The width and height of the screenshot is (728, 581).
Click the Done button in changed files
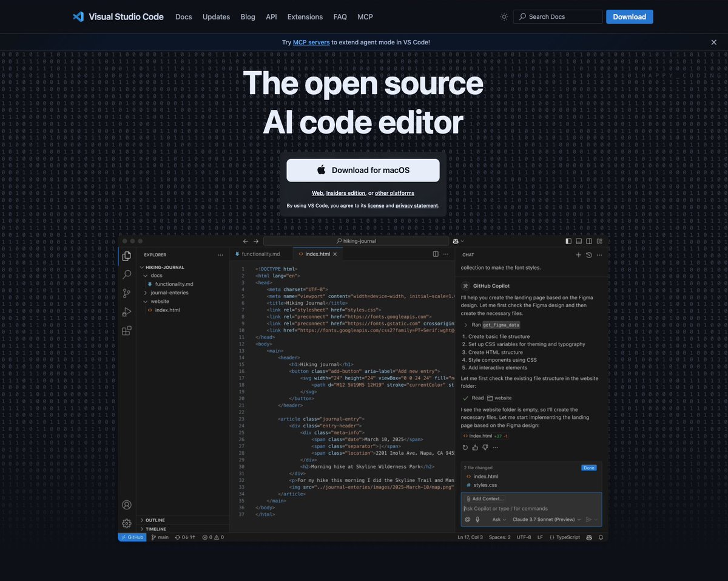point(589,468)
